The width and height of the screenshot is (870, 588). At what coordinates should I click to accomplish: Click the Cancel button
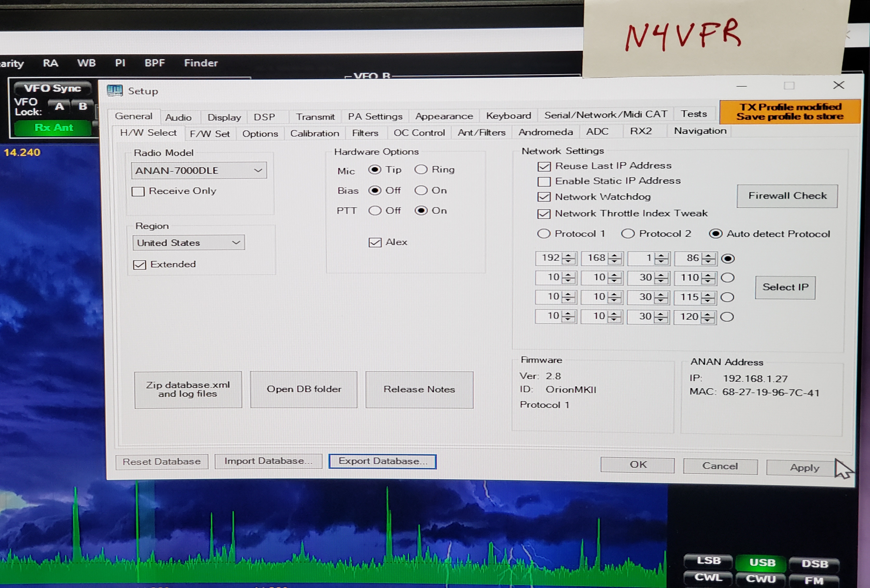click(720, 466)
